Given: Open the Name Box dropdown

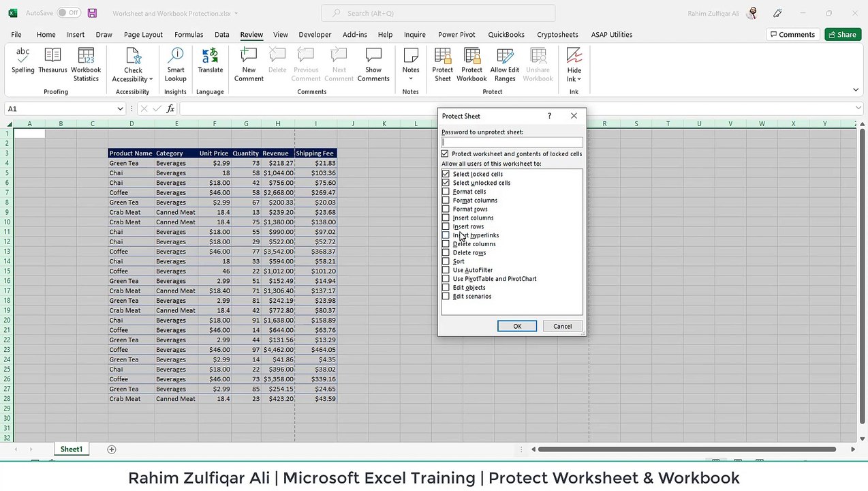Looking at the screenshot, I should point(120,108).
